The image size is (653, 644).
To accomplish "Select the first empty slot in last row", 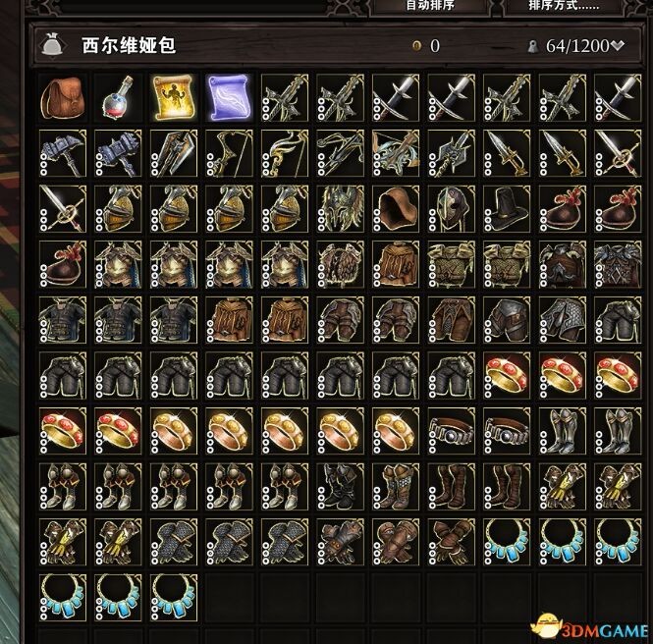I will click(x=229, y=598).
